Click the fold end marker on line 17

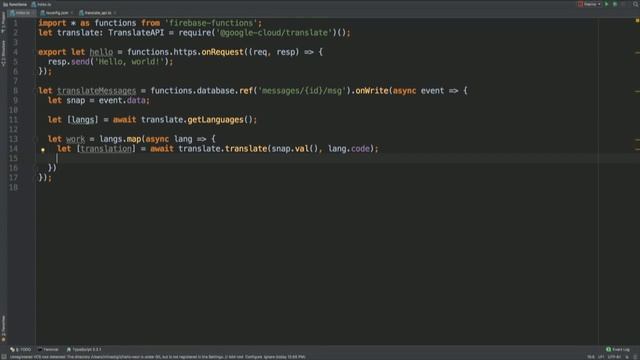pos(36,178)
